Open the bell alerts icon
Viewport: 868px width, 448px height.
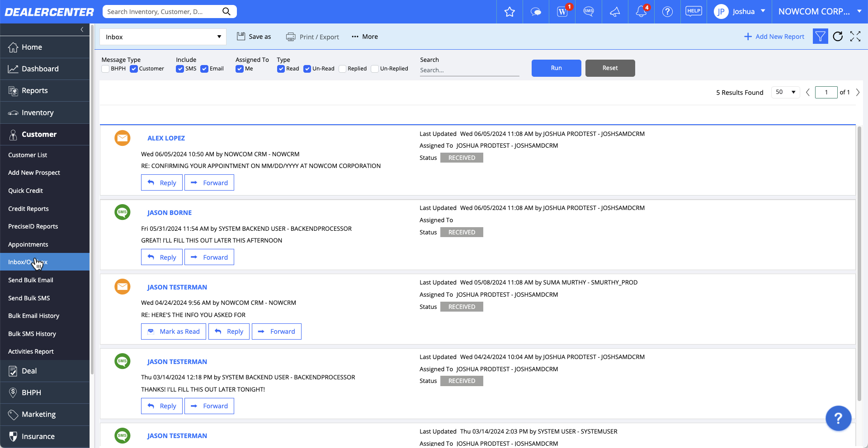click(641, 12)
